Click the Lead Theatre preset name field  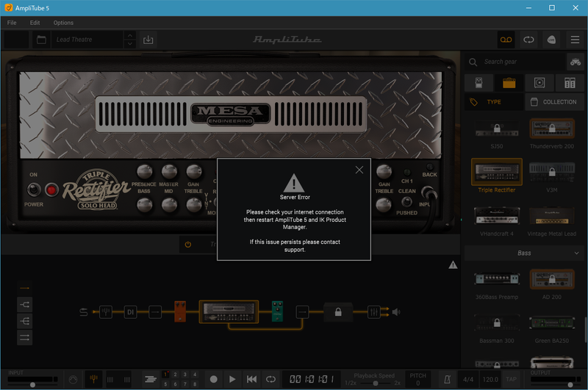(87, 40)
